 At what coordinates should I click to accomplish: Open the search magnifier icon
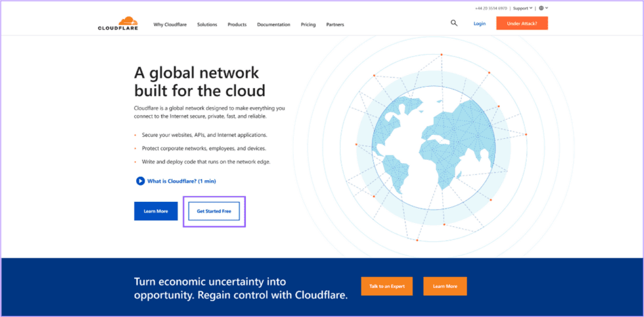click(x=453, y=23)
